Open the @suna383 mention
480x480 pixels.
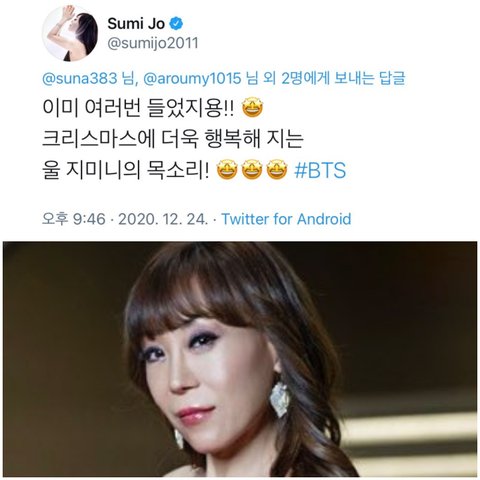click(80, 78)
